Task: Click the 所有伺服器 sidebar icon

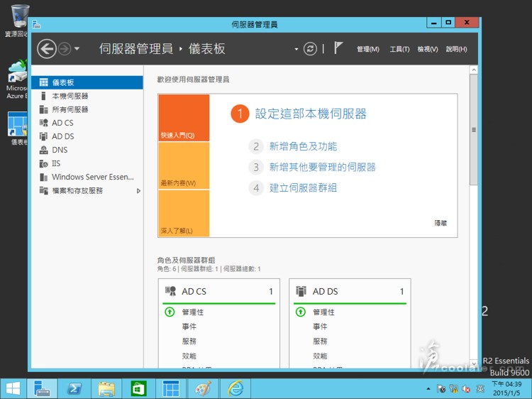Action: click(43, 109)
